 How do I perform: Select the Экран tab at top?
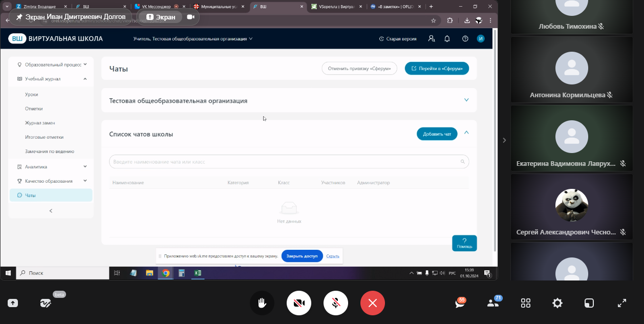161,17
